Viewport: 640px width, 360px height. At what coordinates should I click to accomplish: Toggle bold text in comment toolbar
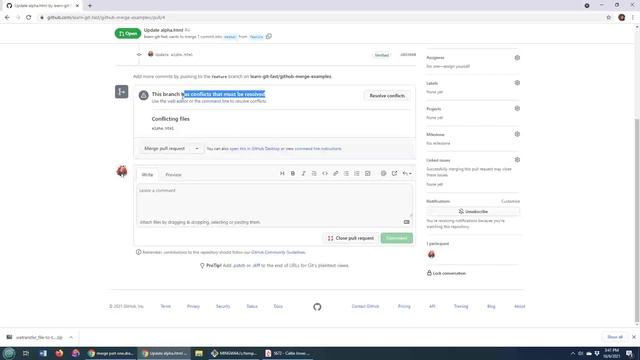pos(293,173)
